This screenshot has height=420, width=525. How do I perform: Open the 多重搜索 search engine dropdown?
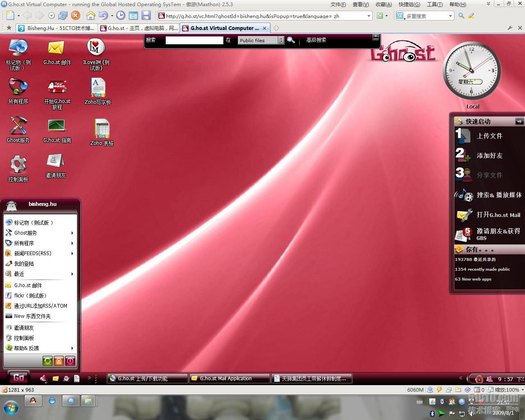tap(450, 16)
